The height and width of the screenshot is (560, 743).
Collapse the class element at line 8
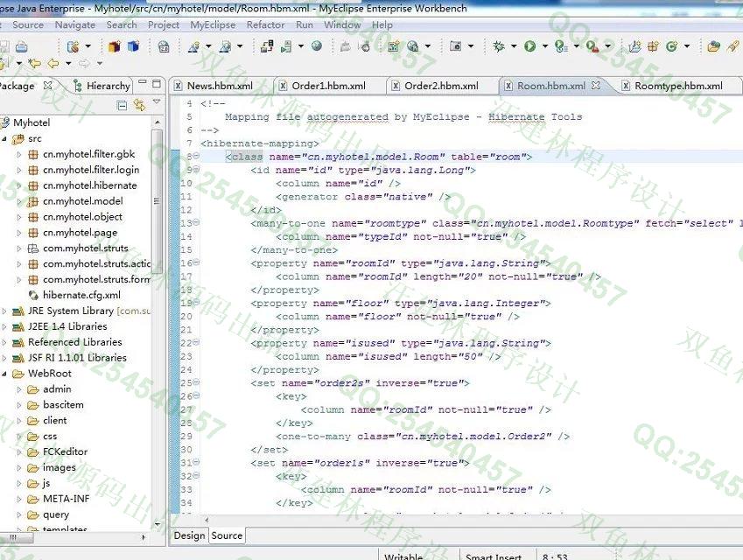pos(196,156)
